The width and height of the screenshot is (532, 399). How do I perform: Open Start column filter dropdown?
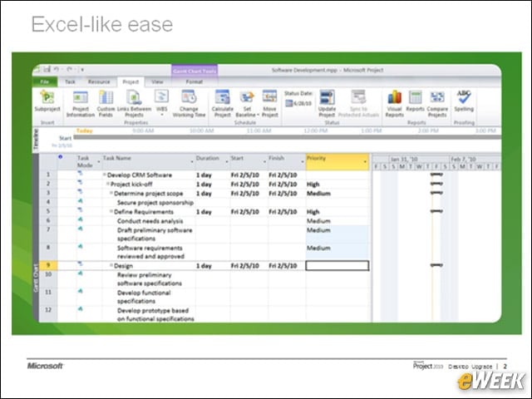tap(264, 162)
